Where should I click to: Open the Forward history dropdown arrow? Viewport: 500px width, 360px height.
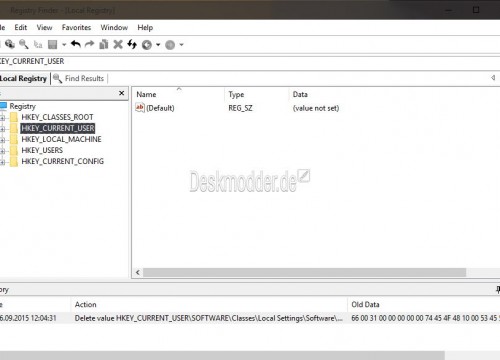(181, 44)
